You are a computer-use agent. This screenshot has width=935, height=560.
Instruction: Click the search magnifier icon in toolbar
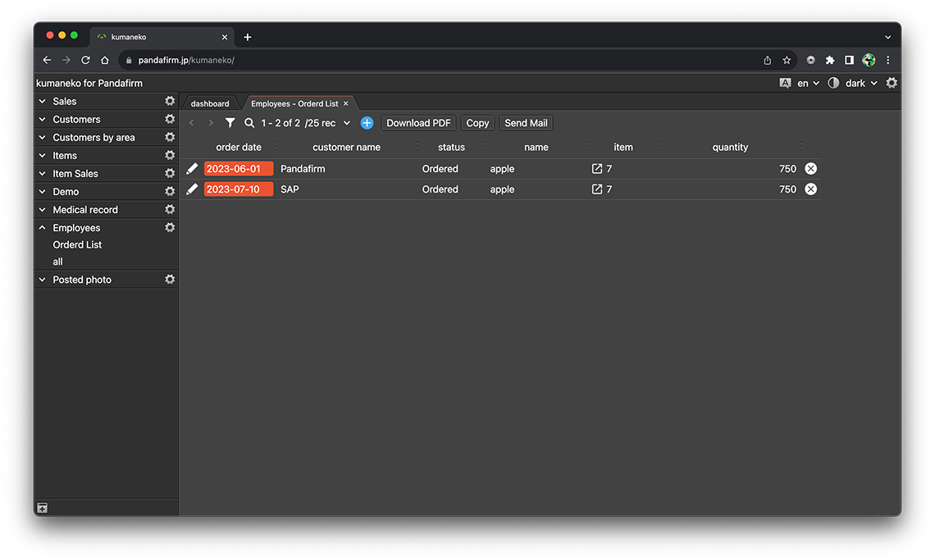click(x=249, y=123)
